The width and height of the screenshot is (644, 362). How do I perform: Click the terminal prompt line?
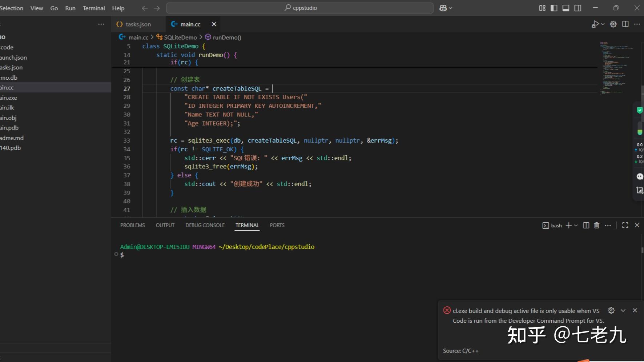coord(122,255)
